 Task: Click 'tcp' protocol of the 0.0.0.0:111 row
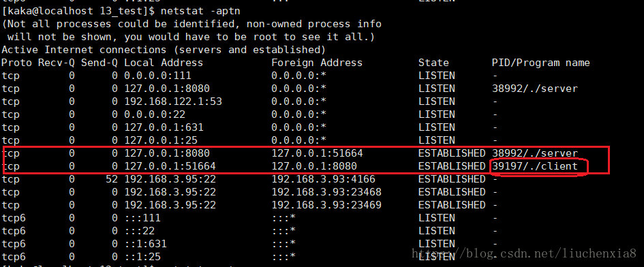[11, 76]
